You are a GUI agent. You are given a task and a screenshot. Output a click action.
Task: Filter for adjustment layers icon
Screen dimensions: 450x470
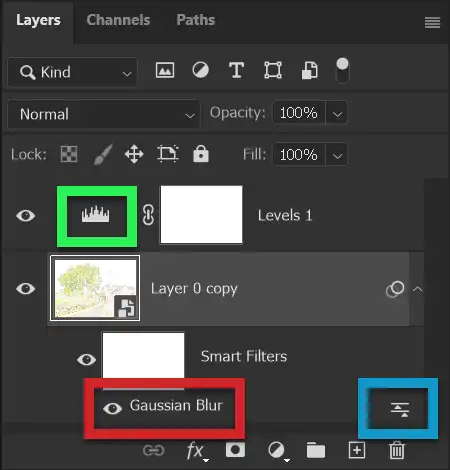[x=201, y=70]
